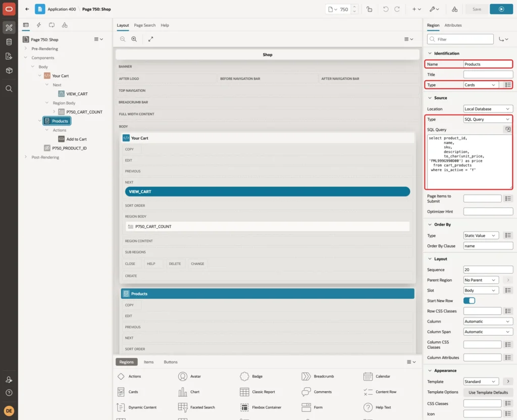Image resolution: width=517 pixels, height=420 pixels.
Task: Expand layout to full screen
Action: tap(150, 39)
